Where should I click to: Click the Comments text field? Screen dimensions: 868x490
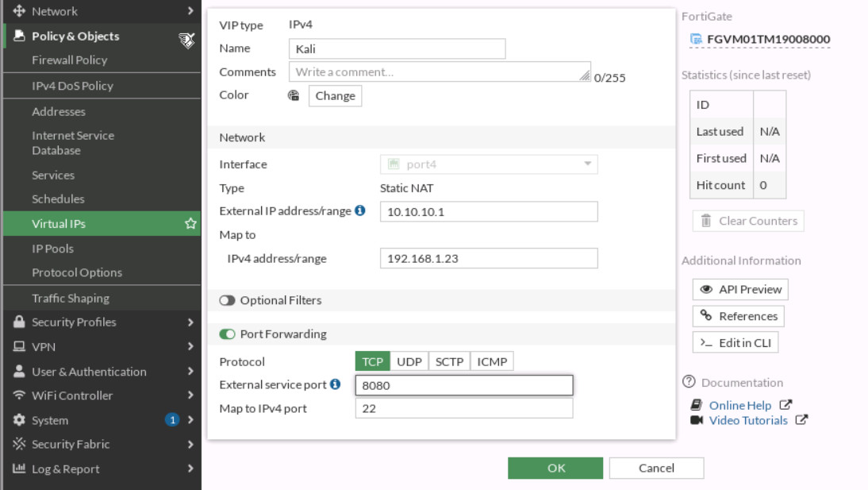[436, 71]
